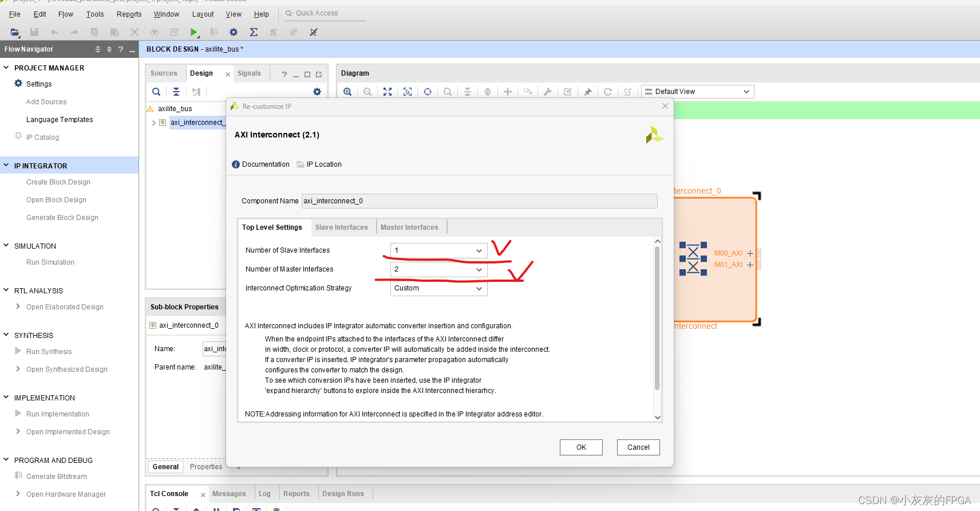Open the Settings gear in the main toolbar
This screenshot has width=980, height=511.
(x=234, y=32)
